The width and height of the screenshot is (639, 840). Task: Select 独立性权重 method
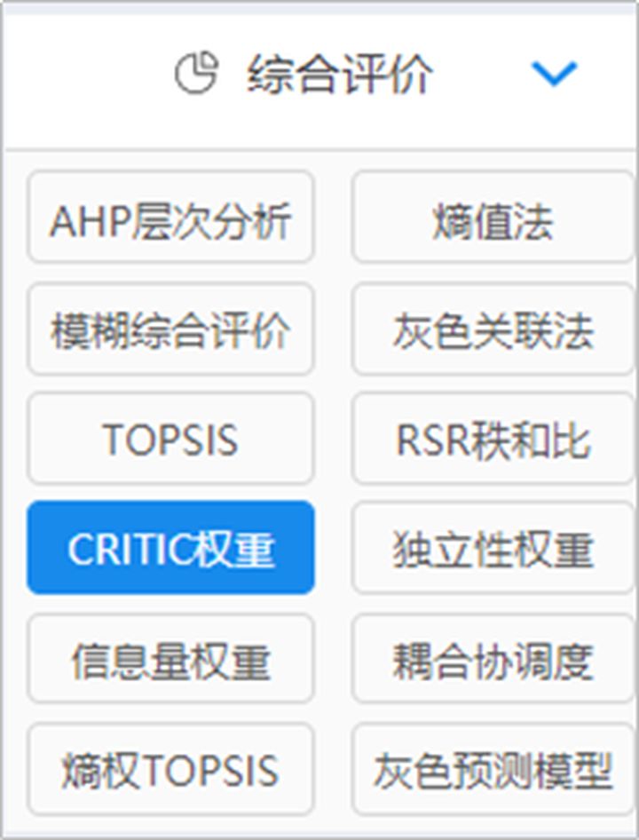(x=493, y=548)
